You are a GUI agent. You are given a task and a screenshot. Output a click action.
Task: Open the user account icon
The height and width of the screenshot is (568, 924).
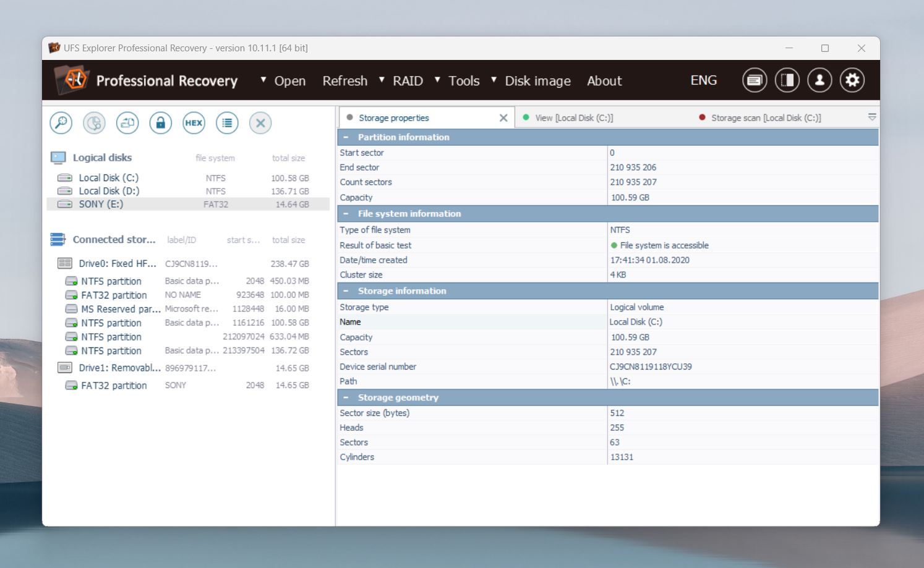[x=820, y=80]
